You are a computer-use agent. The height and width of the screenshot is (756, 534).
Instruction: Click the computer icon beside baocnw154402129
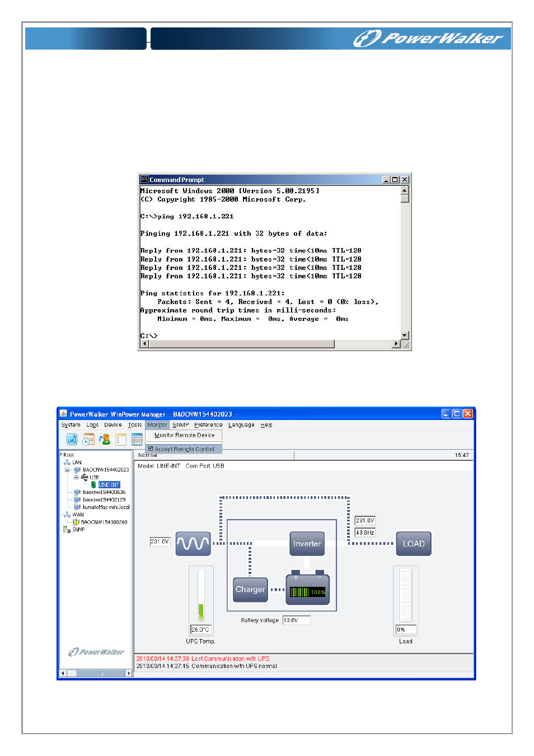[x=77, y=500]
